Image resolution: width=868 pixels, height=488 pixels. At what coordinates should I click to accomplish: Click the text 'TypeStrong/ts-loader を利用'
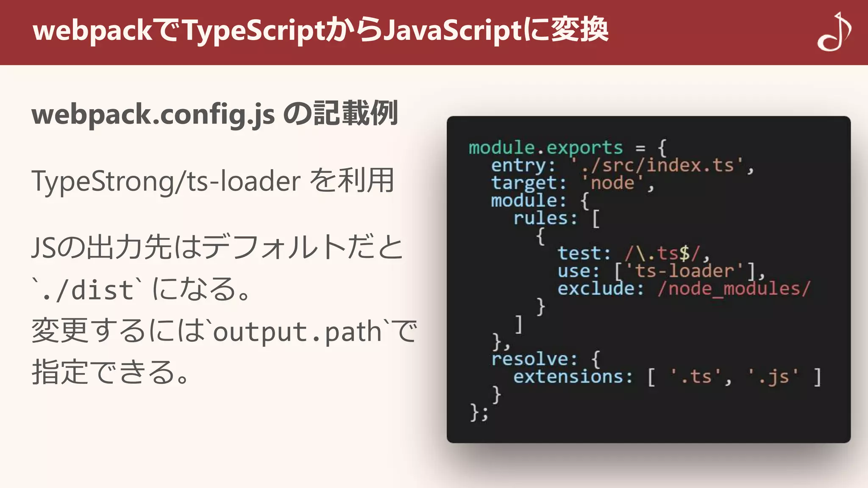click(x=213, y=181)
